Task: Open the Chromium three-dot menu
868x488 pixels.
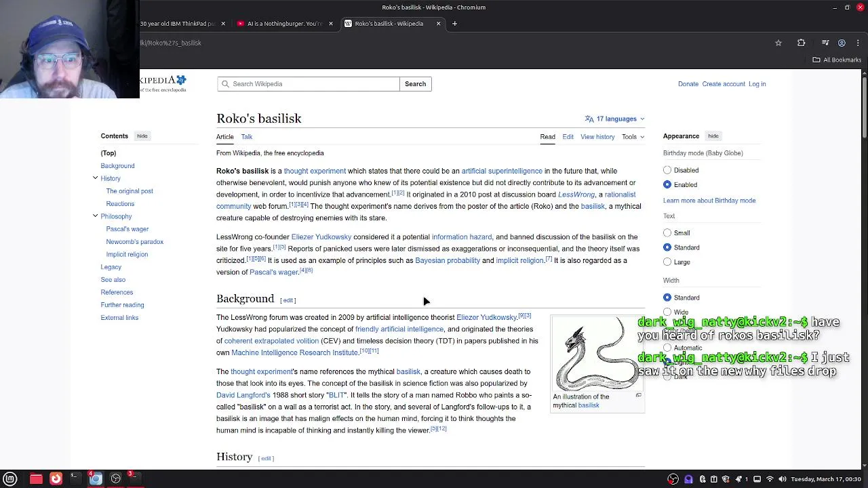Action: tap(858, 43)
